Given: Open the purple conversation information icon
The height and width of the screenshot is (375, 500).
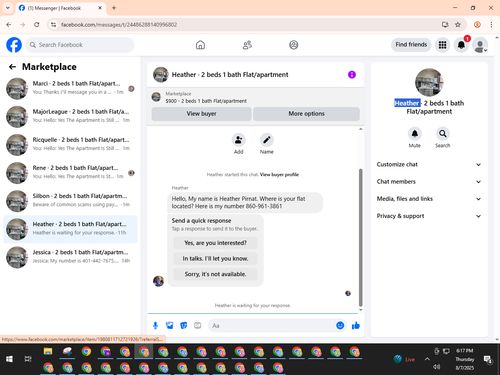Looking at the screenshot, I should [x=352, y=75].
